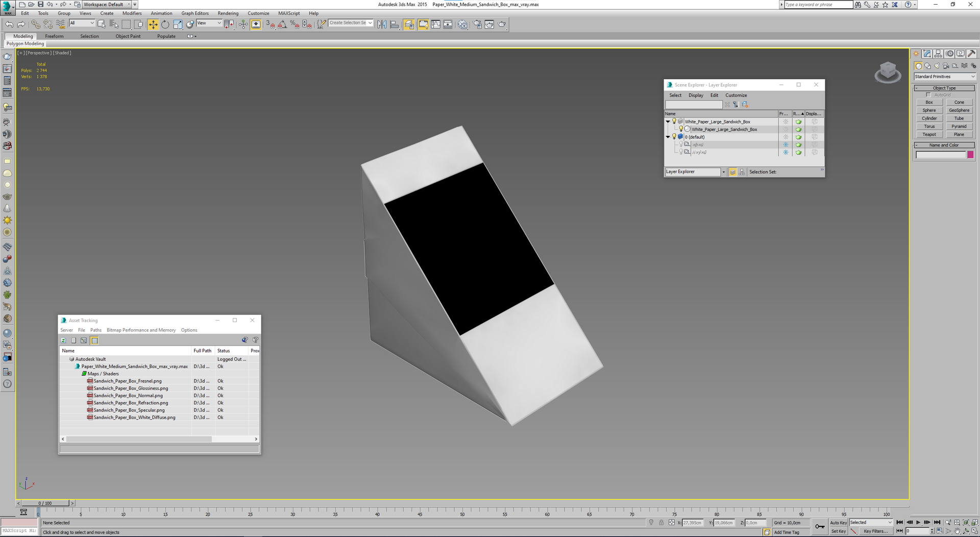Click the Redo arrow in main toolbar
This screenshot has height=537, width=980.
click(x=21, y=25)
